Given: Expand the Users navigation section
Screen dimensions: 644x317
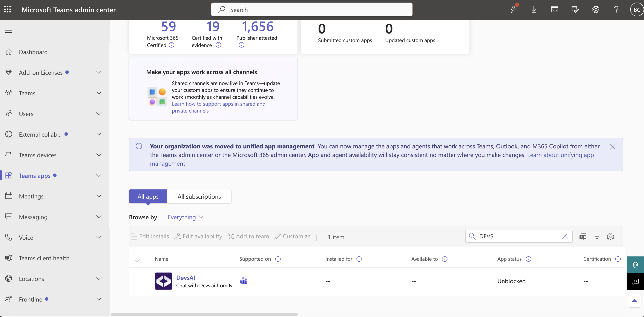Looking at the screenshot, I should [99, 114].
